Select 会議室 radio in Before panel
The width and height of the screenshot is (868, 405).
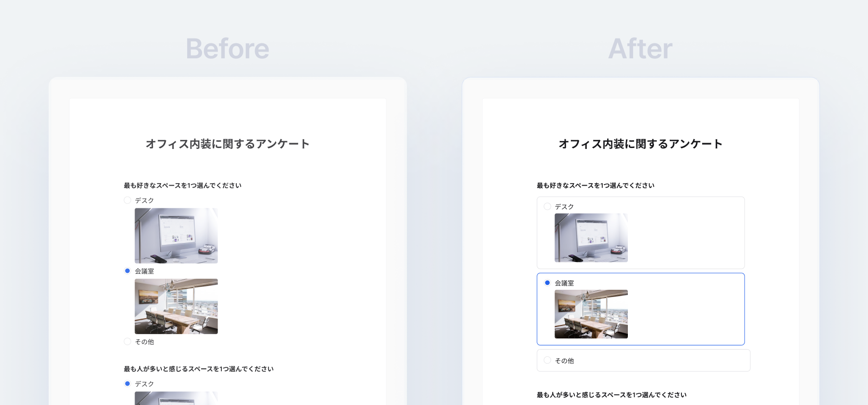click(x=127, y=271)
